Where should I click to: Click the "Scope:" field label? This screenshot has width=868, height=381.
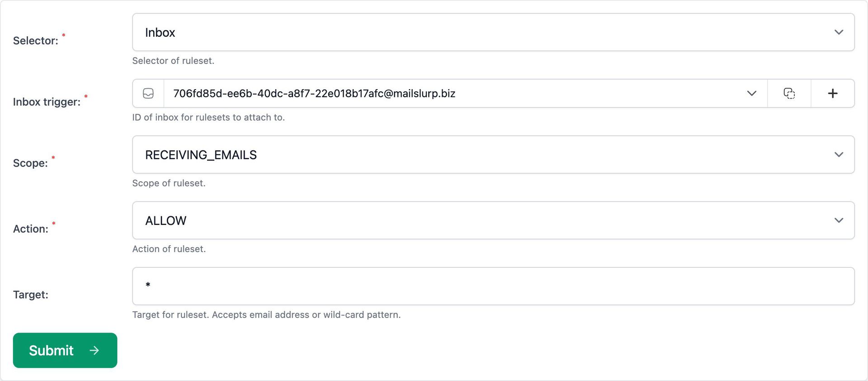coord(30,163)
